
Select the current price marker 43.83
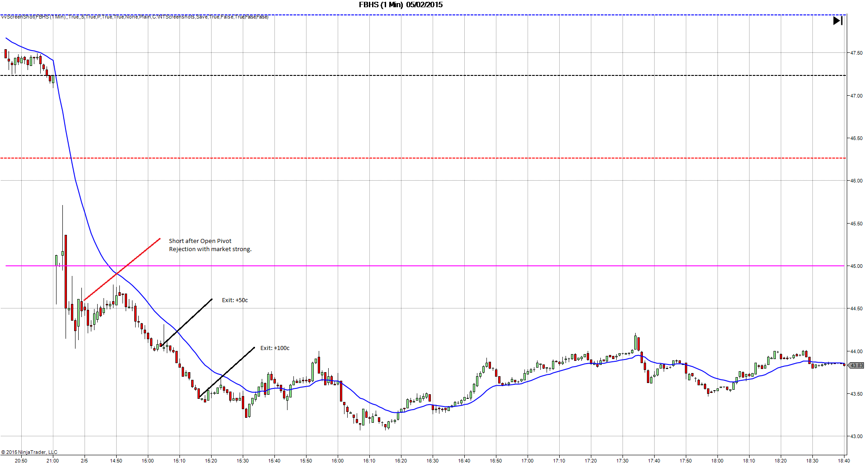pos(856,365)
